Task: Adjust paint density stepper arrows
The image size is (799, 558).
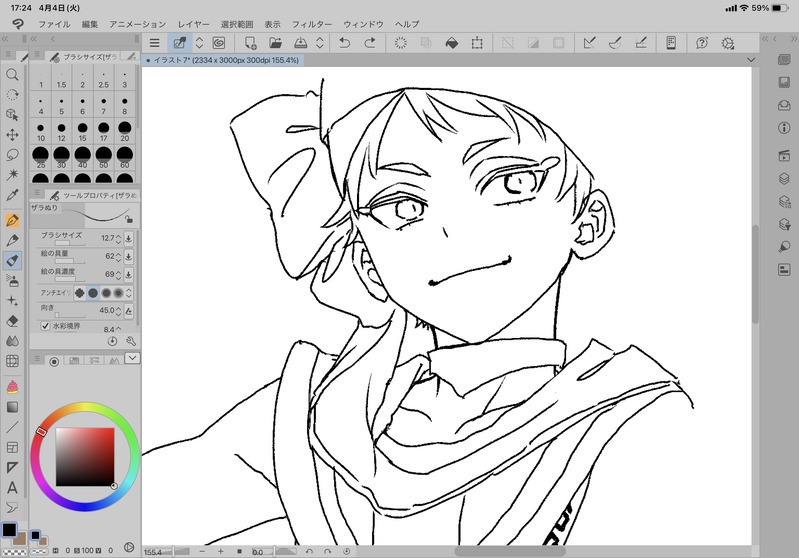Action: click(x=118, y=274)
